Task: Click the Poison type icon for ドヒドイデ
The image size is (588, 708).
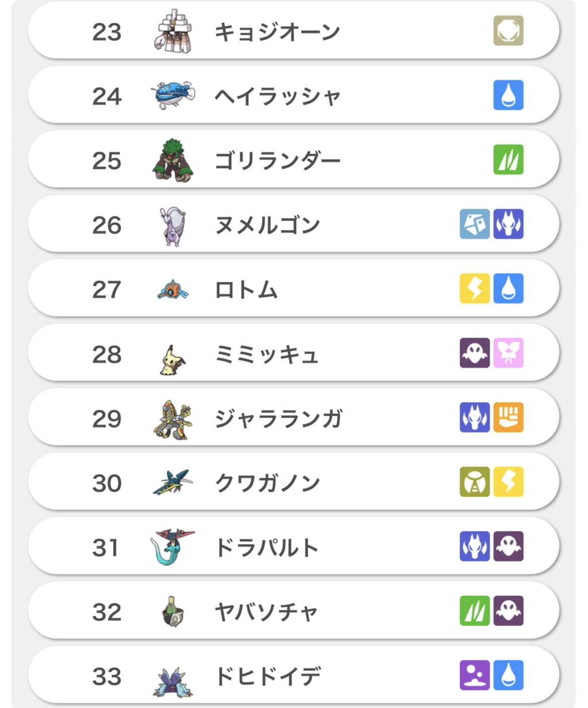Action: (x=474, y=675)
